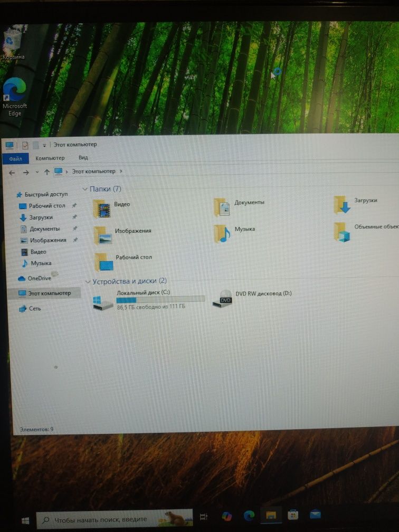
Task: Select the Изображения folder icon
Action: click(x=103, y=235)
